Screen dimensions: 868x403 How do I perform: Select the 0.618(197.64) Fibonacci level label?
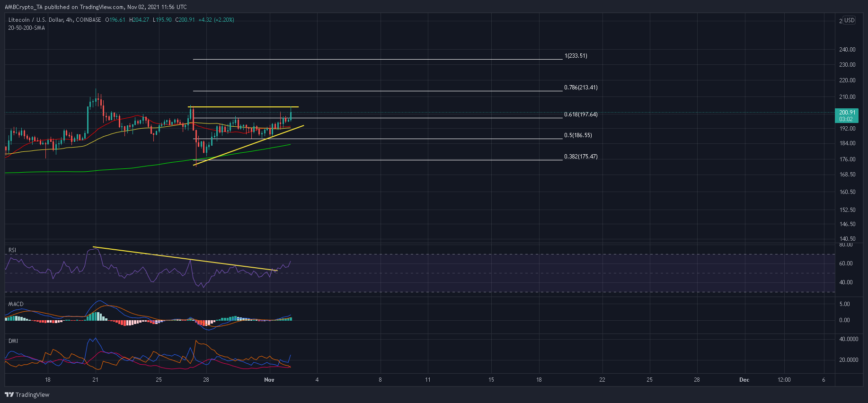pyautogui.click(x=581, y=114)
